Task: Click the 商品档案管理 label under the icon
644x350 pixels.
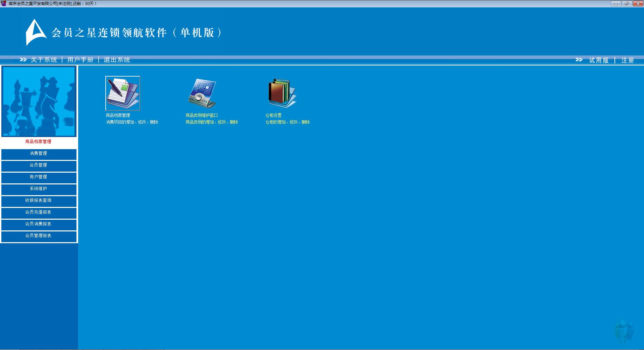Action: click(118, 115)
